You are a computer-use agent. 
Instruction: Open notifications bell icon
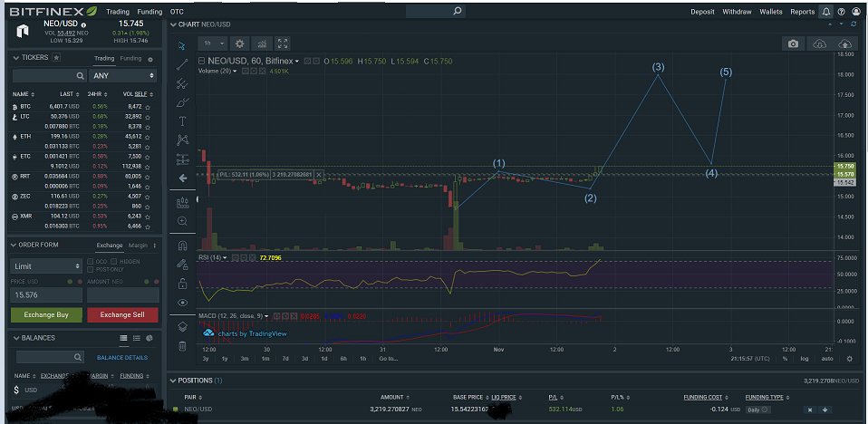tap(826, 12)
